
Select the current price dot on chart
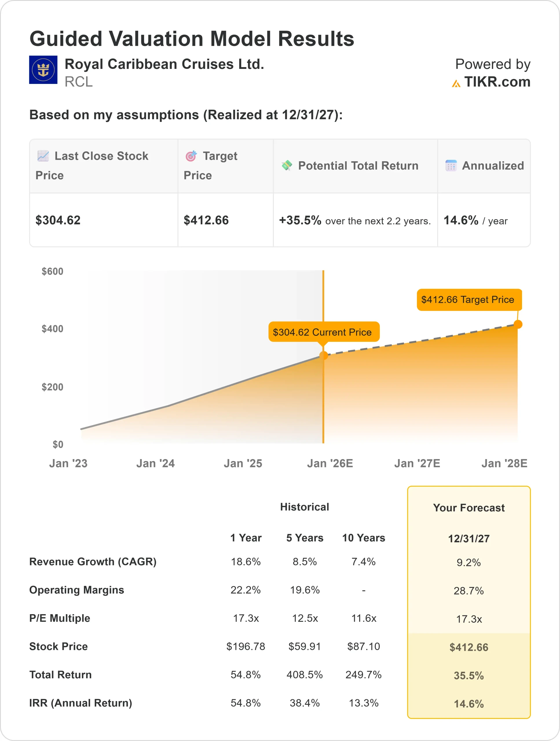click(x=323, y=355)
